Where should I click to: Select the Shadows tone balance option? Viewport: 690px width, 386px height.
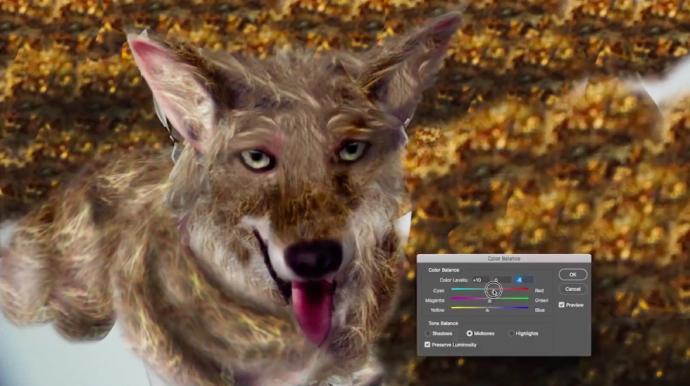428,334
